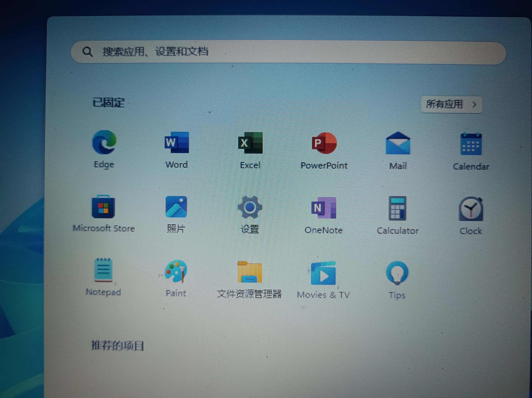This screenshot has height=398, width=532.
Task: Click the search magnifier icon
Action: point(87,51)
